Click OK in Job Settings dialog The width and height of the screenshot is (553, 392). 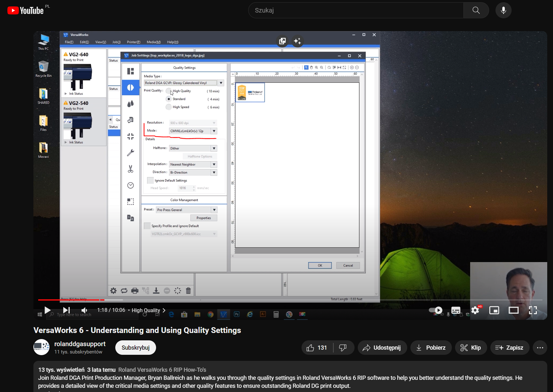320,265
